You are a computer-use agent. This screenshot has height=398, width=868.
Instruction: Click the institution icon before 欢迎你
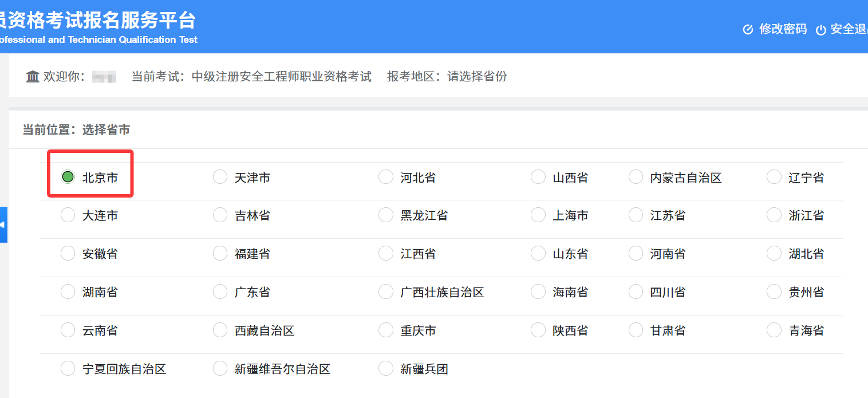click(33, 76)
